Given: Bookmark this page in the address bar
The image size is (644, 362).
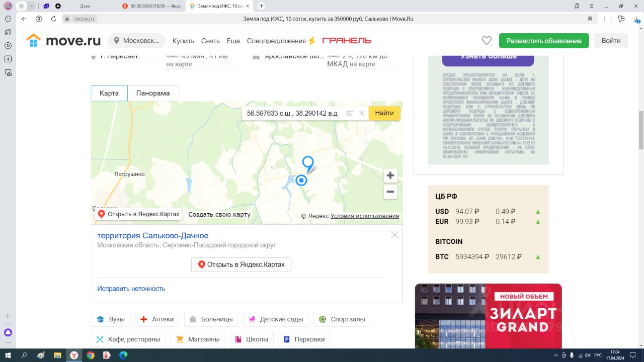Looking at the screenshot, I should coord(590,19).
